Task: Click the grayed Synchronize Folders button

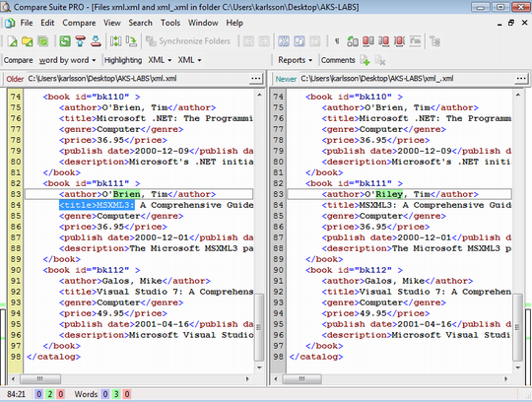Action: [188, 41]
